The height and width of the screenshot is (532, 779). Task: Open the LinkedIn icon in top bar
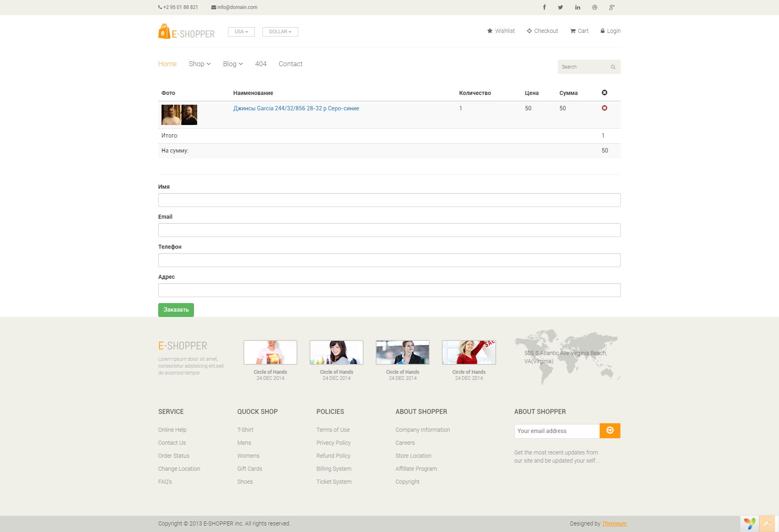[x=577, y=7]
